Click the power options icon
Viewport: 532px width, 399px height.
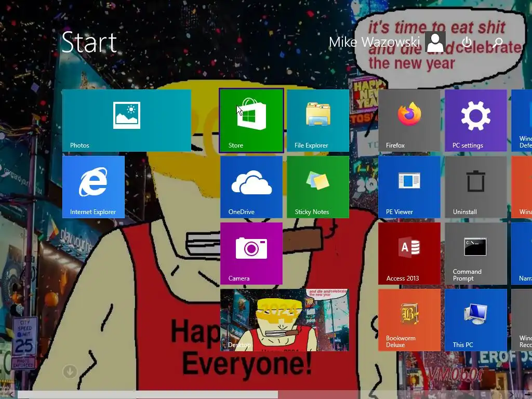[467, 42]
